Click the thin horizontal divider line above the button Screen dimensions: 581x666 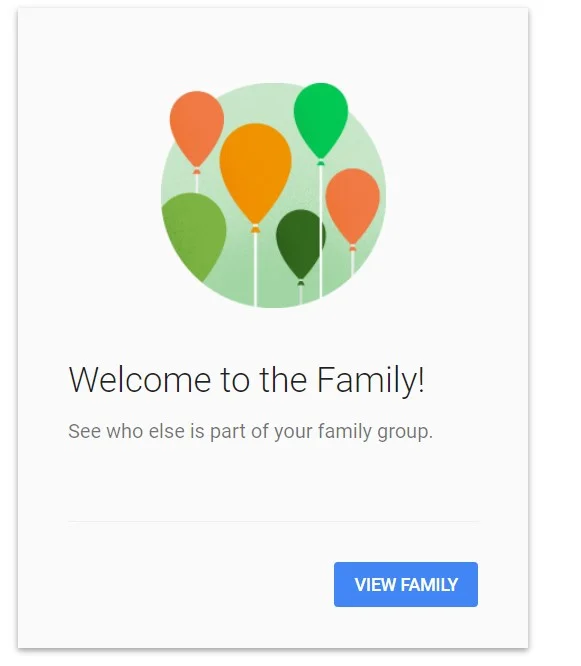coord(274,521)
